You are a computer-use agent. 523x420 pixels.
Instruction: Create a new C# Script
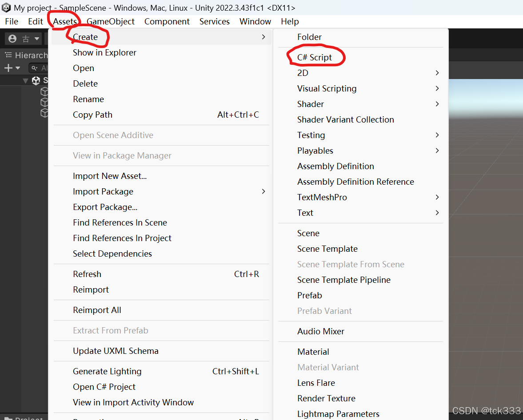[360, 57]
